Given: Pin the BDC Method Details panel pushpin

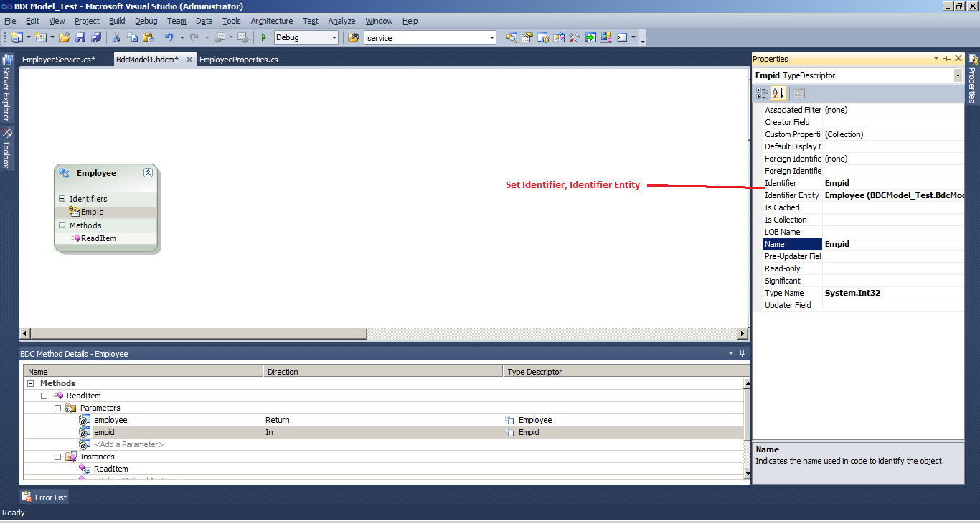Looking at the screenshot, I should pos(743,353).
